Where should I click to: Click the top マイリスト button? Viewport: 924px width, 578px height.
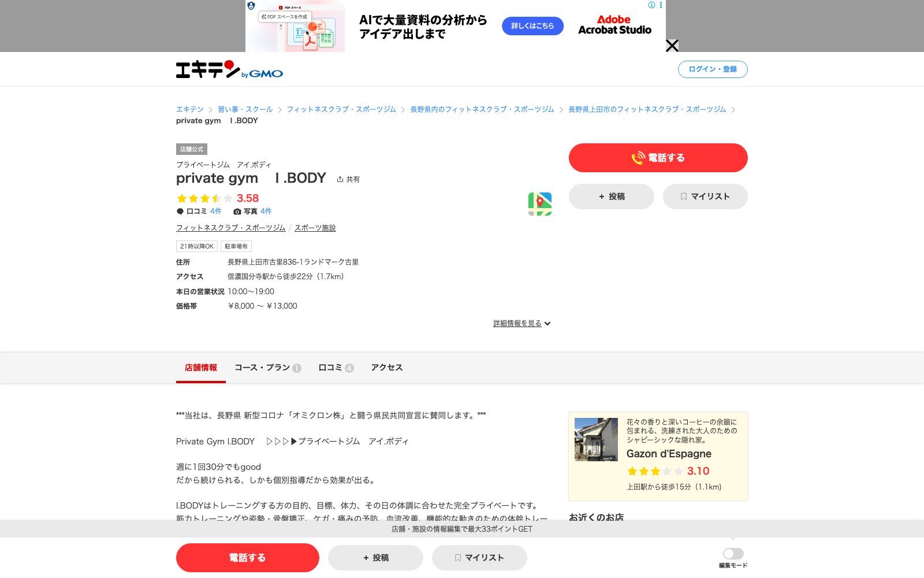click(705, 197)
